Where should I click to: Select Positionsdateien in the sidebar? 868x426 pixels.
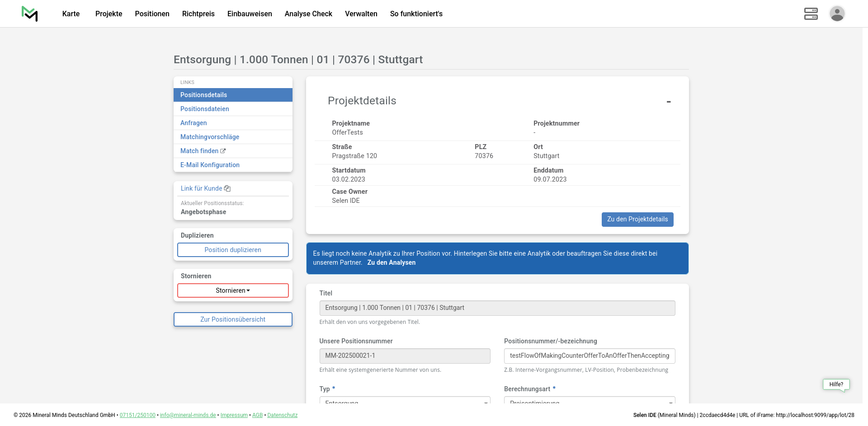pyautogui.click(x=204, y=109)
